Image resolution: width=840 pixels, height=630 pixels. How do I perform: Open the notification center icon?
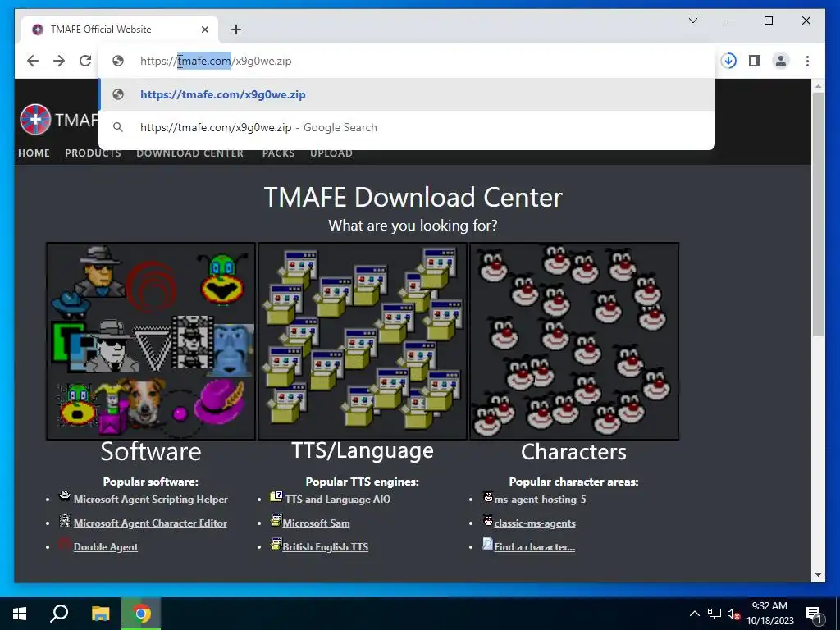[815, 614]
